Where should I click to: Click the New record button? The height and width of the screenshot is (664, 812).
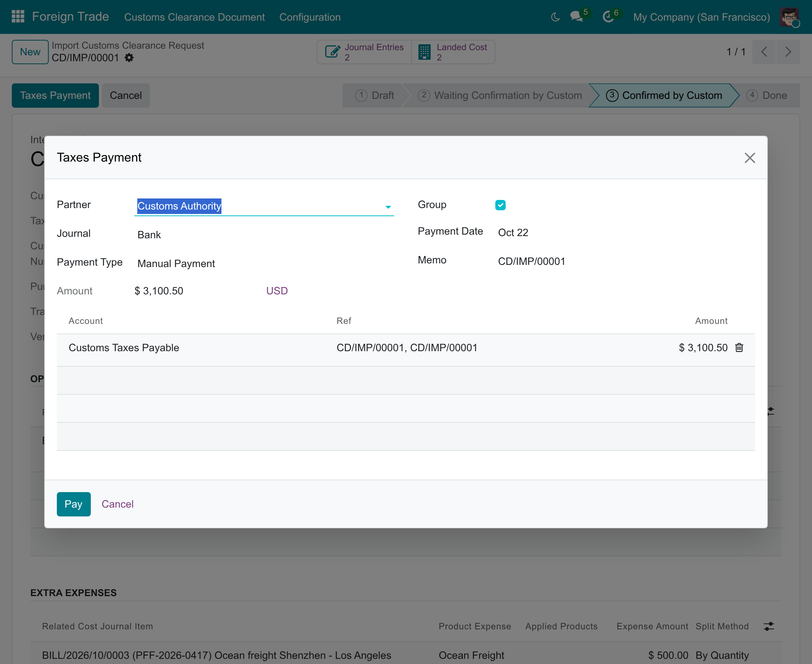click(30, 52)
